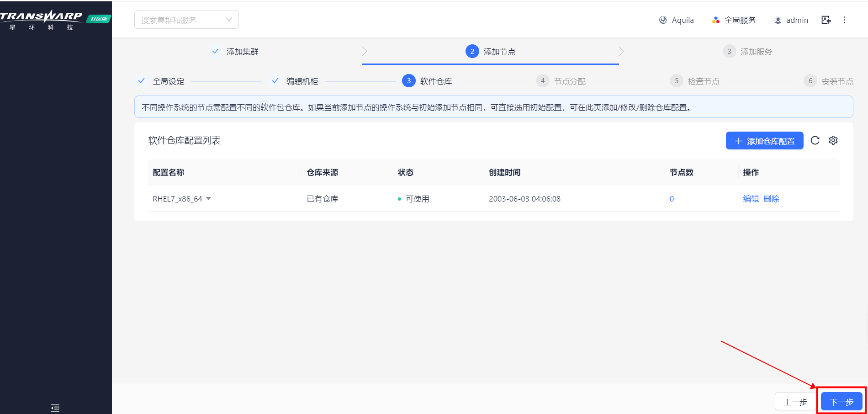Click 添加仓库配置 button
Image resolution: width=868 pixels, height=414 pixels.
[765, 141]
